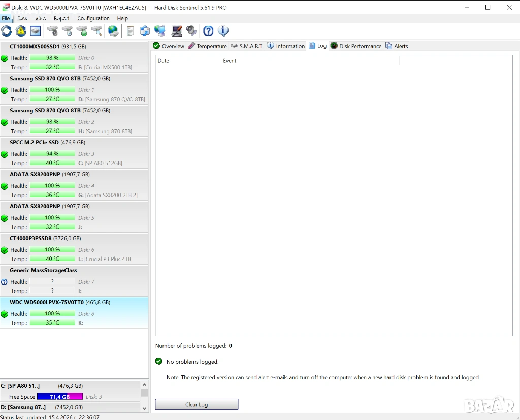Image resolution: width=520 pixels, height=420 pixels.
Task: Select the C: [SP A80 51..] partition row
Action: click(70, 391)
